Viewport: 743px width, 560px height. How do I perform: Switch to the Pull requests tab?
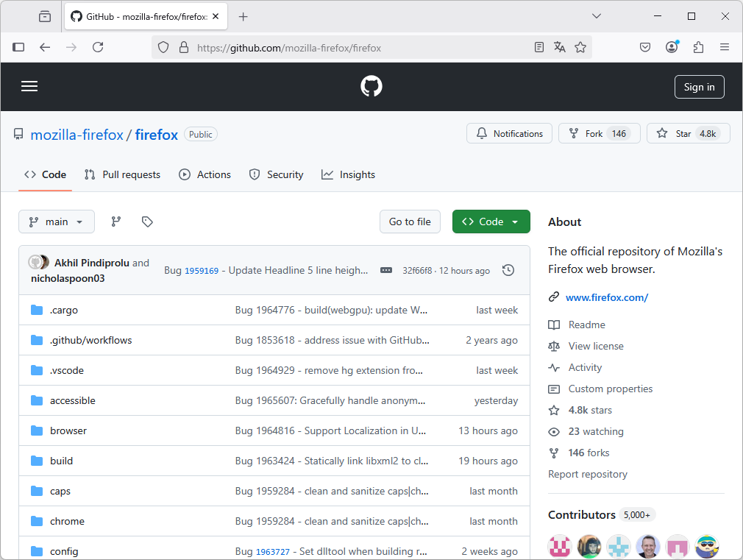(x=122, y=174)
